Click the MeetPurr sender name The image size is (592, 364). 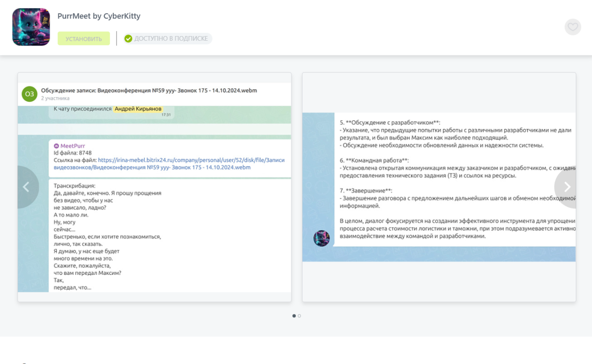click(x=73, y=146)
